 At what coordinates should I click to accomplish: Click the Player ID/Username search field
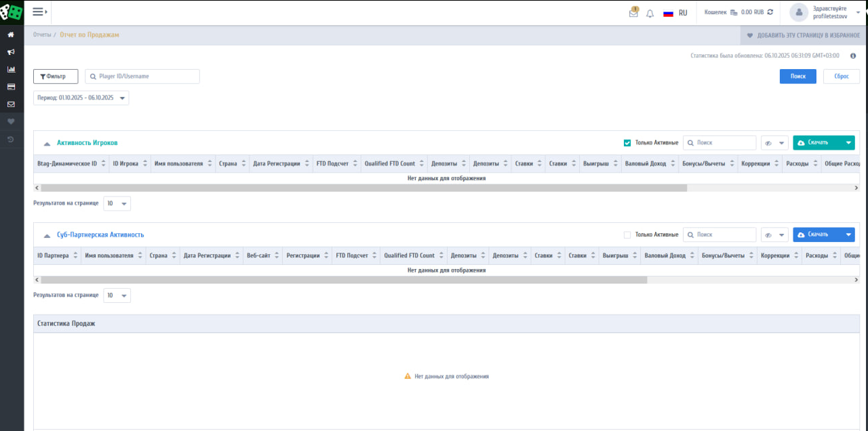coord(142,77)
